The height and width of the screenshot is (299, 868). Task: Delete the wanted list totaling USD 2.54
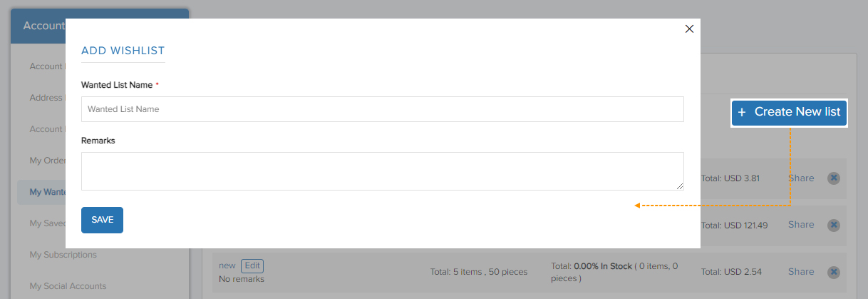[833, 272]
